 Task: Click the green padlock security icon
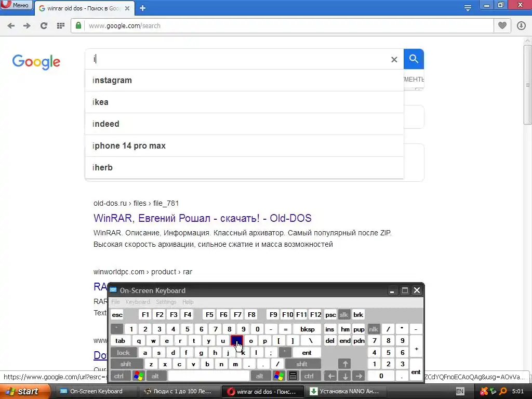coord(78,25)
